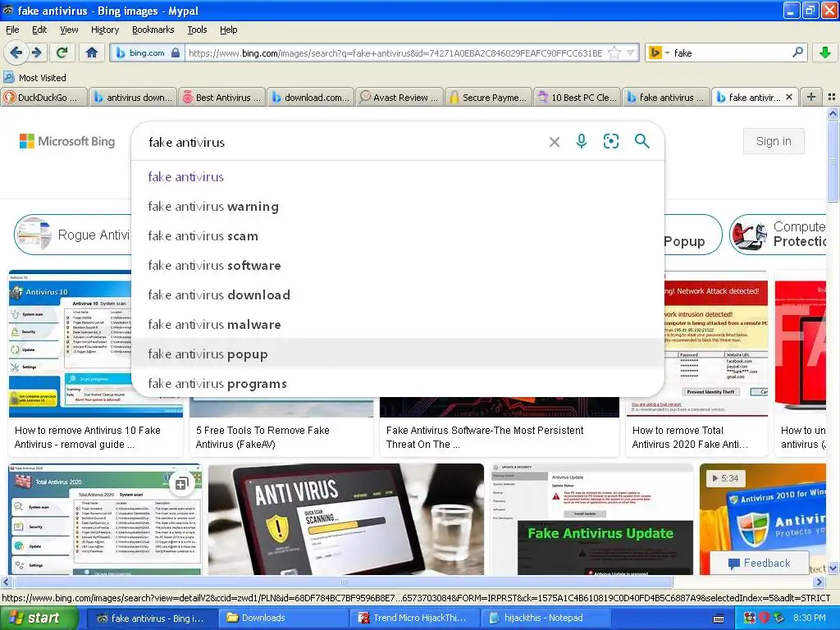Start voice search with the microphone icon
This screenshot has width=840, height=630.
pos(582,141)
